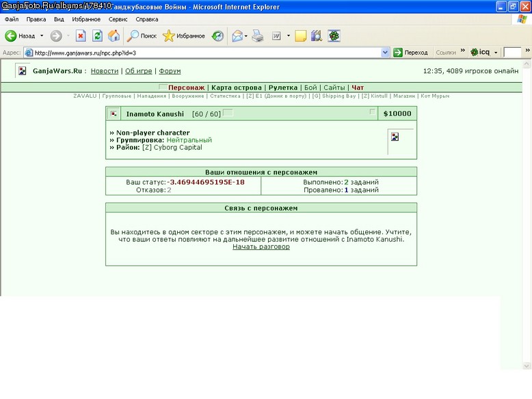
Task: Click the Нападения sub-navigation link
Action: tap(152, 96)
